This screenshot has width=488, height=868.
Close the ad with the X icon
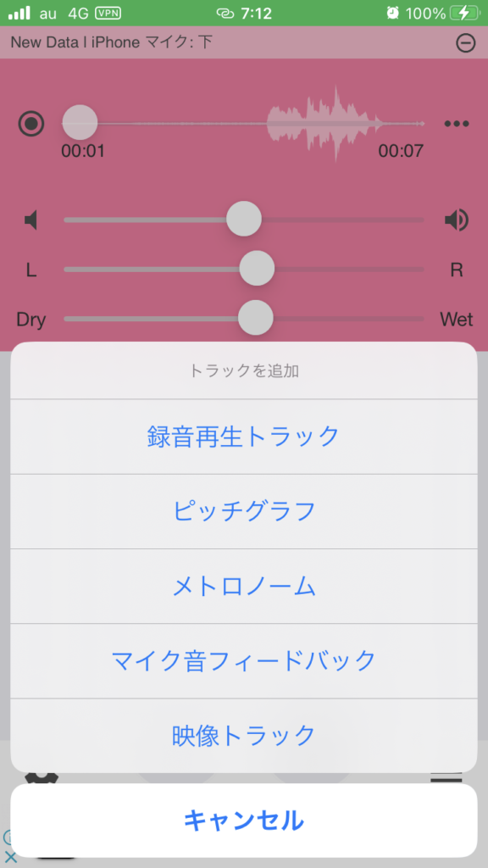[10, 858]
